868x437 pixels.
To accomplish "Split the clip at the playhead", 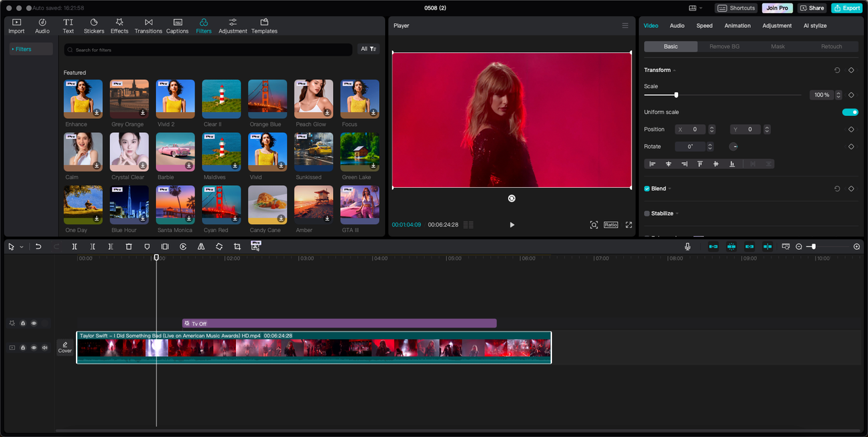I will [x=75, y=247].
